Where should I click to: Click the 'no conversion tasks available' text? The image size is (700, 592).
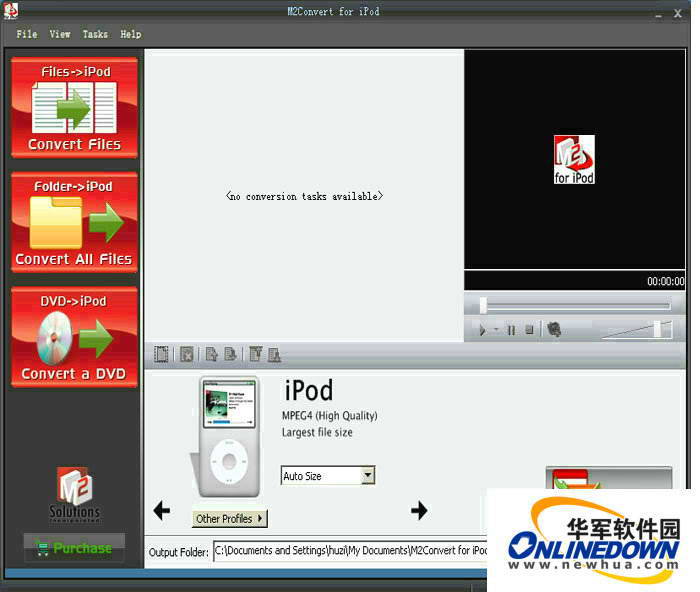coord(304,196)
